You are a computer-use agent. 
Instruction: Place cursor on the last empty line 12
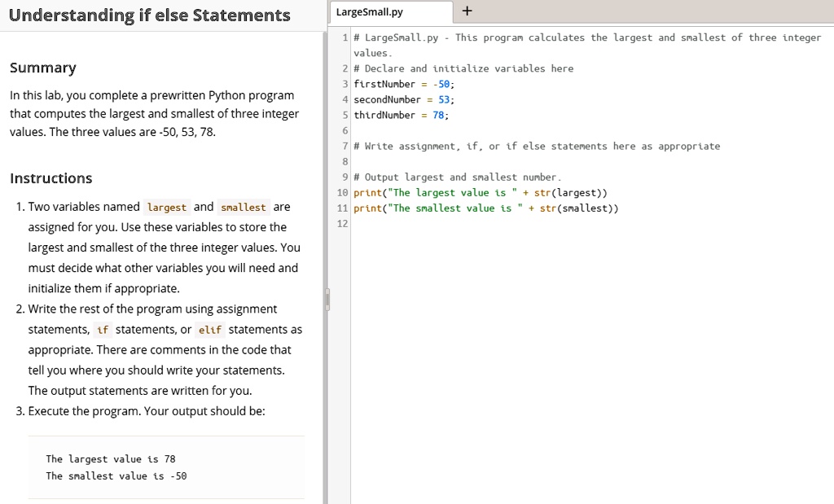489,224
